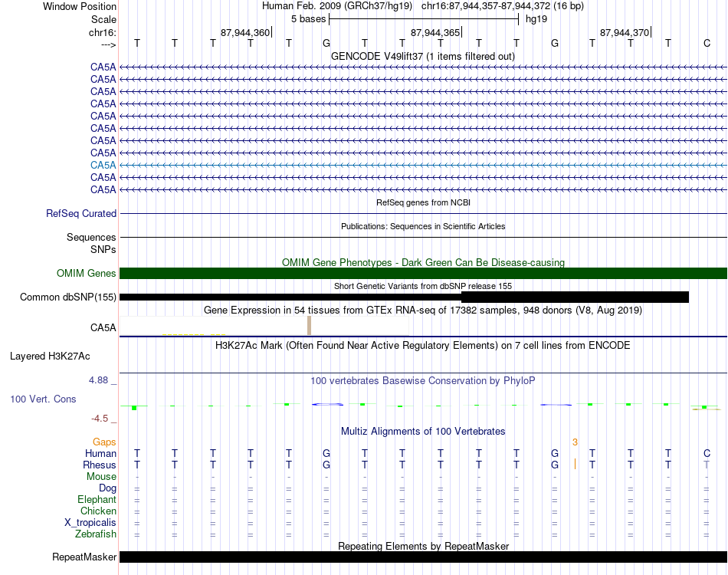
Task: Click the '4.88' PhyloP upper scale value
Action: (98, 380)
